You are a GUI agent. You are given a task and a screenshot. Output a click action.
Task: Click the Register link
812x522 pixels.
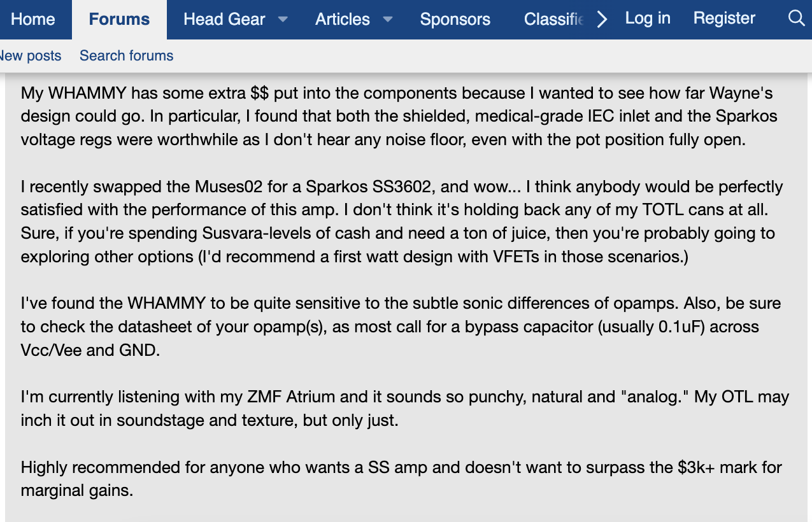724,18
